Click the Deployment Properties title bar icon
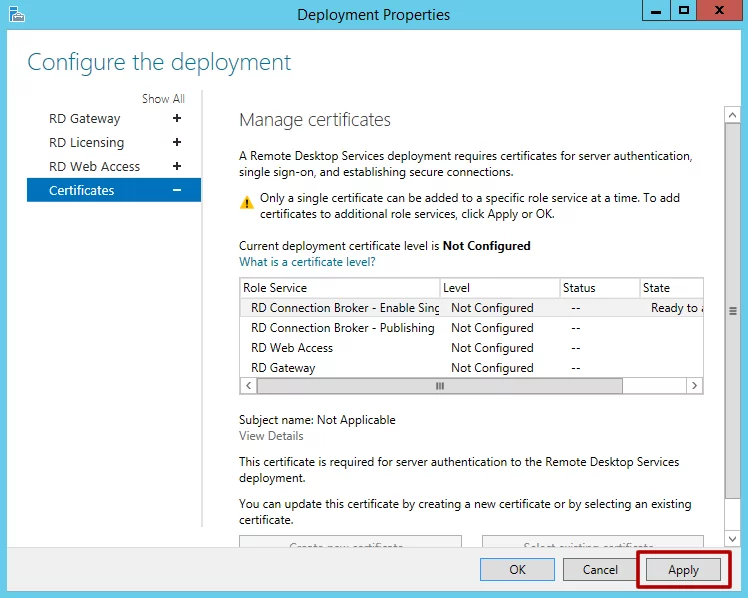The image size is (748, 598). coord(16,14)
